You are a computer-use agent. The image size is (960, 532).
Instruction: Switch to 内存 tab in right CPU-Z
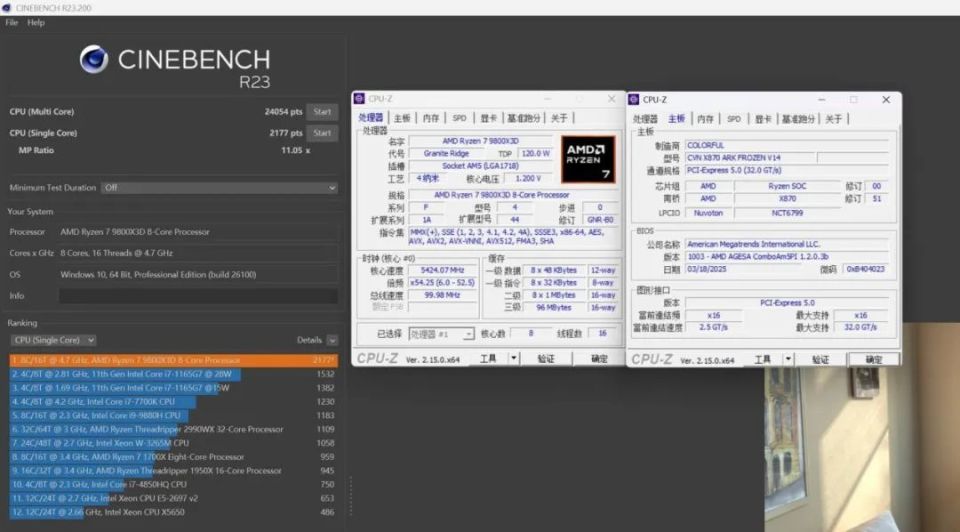click(x=705, y=119)
